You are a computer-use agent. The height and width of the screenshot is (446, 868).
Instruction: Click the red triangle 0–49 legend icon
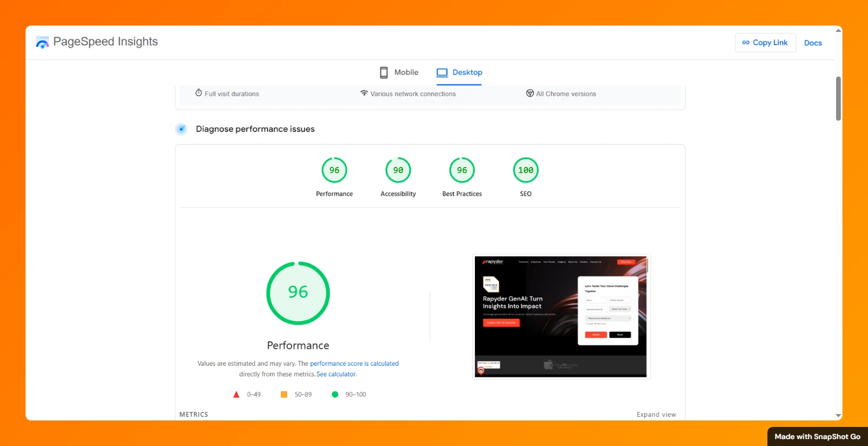click(236, 394)
